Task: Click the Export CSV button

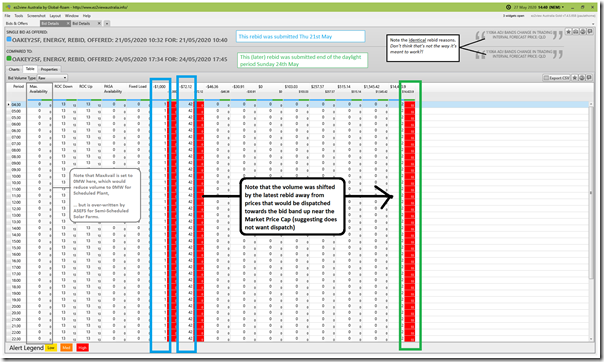Action: pos(557,78)
